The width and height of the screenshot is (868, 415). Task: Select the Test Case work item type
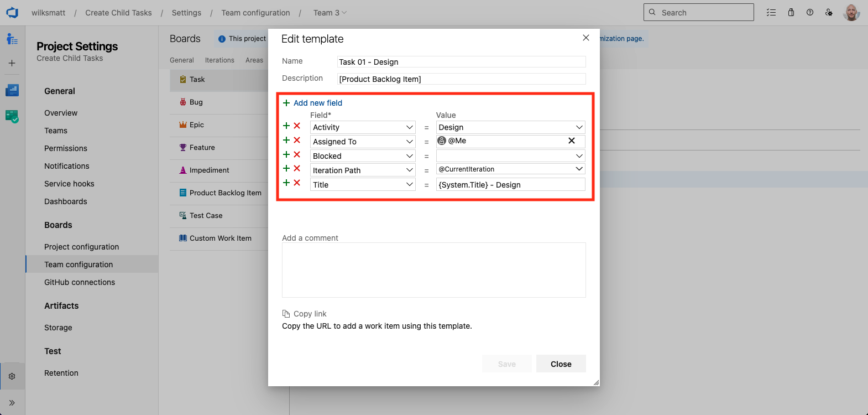click(219, 216)
